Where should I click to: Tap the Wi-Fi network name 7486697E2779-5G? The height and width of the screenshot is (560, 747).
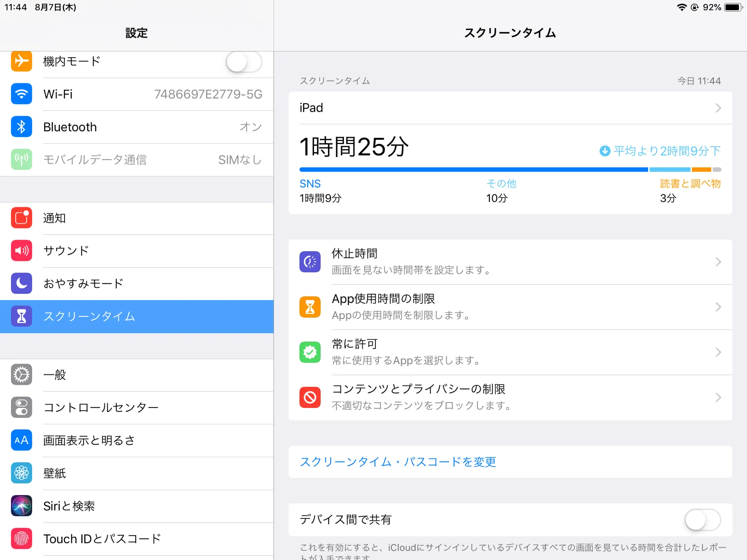click(208, 94)
